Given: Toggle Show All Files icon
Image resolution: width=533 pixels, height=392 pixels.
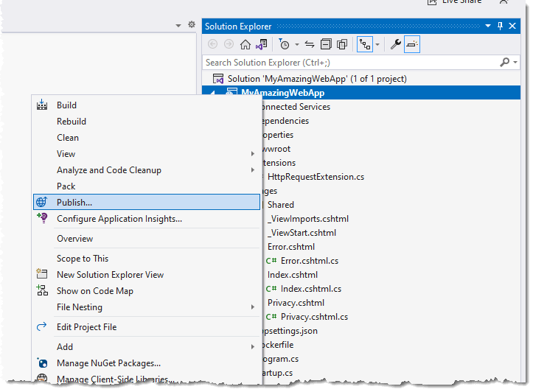Looking at the screenshot, I should 342,44.
